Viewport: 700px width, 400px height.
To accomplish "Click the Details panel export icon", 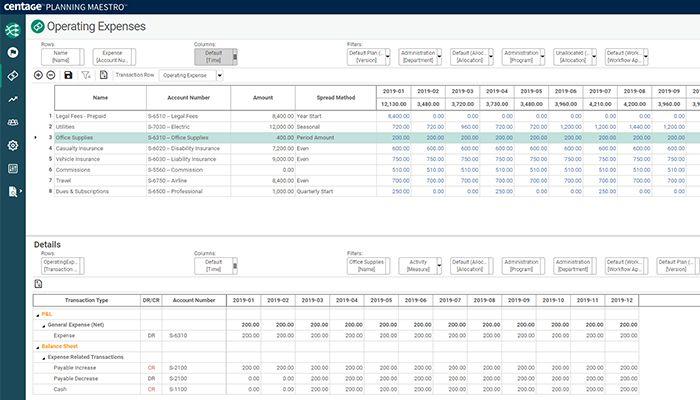I will point(38,283).
